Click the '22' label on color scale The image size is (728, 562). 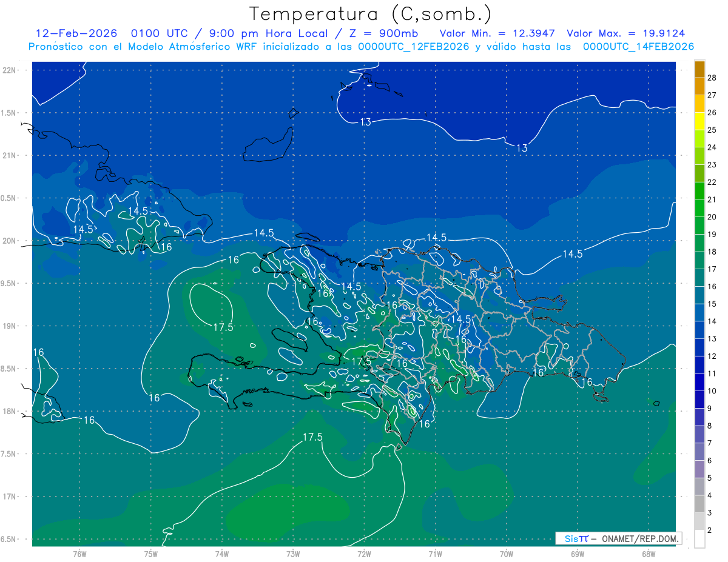712,182
